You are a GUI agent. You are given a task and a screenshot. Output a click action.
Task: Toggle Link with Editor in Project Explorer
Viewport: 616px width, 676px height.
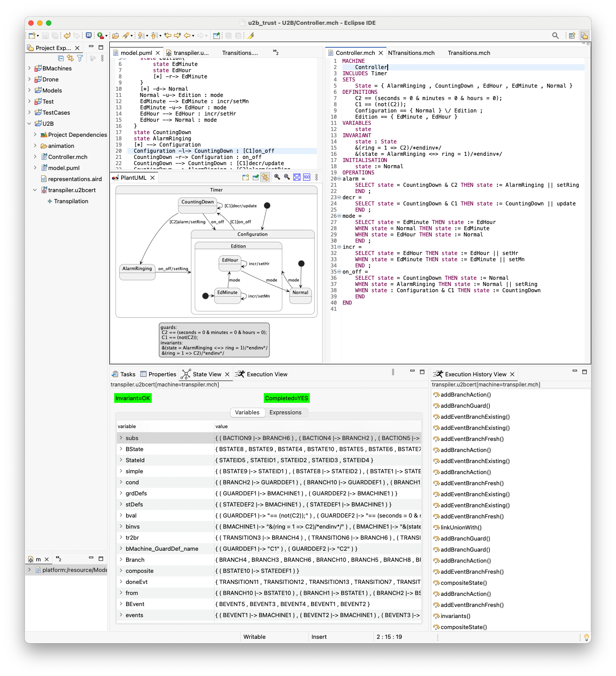point(70,58)
